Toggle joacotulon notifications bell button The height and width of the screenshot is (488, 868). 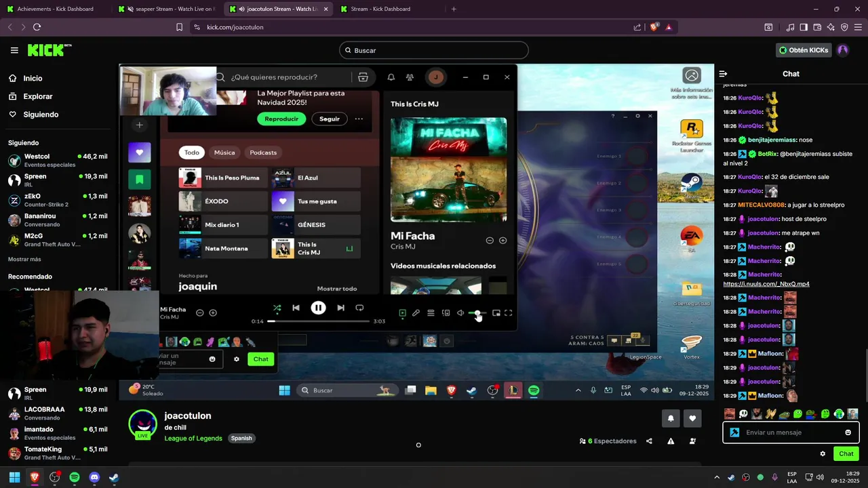click(x=671, y=419)
